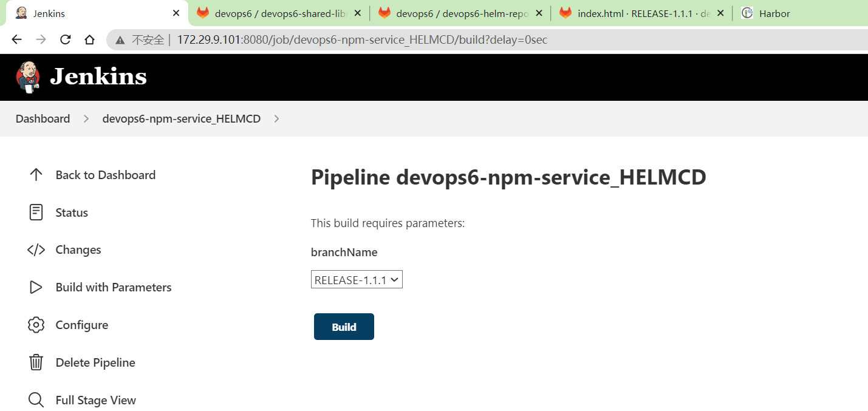The height and width of the screenshot is (411, 868).
Task: Switch to the devops6-shared-lib tab
Action: [279, 13]
